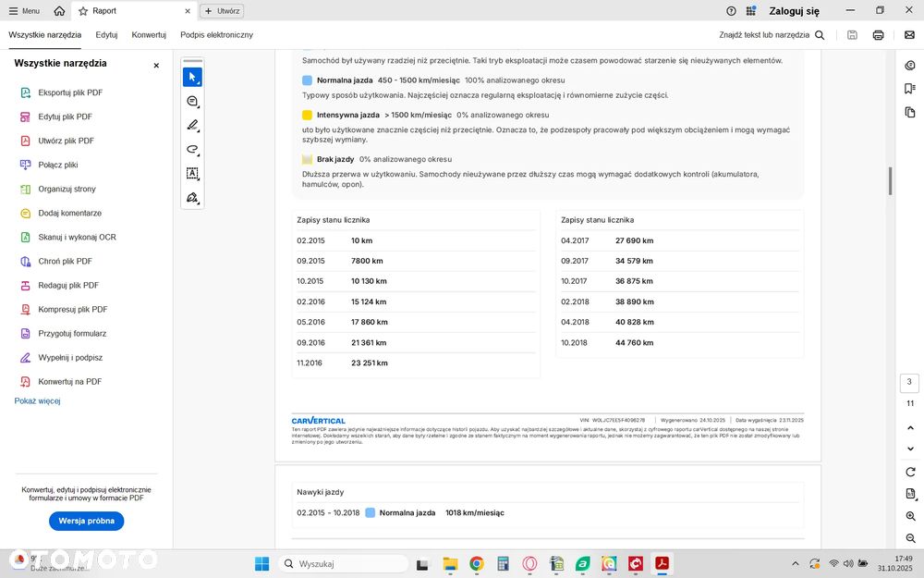Close the Wszystkie narzędzia panel

[x=156, y=66]
